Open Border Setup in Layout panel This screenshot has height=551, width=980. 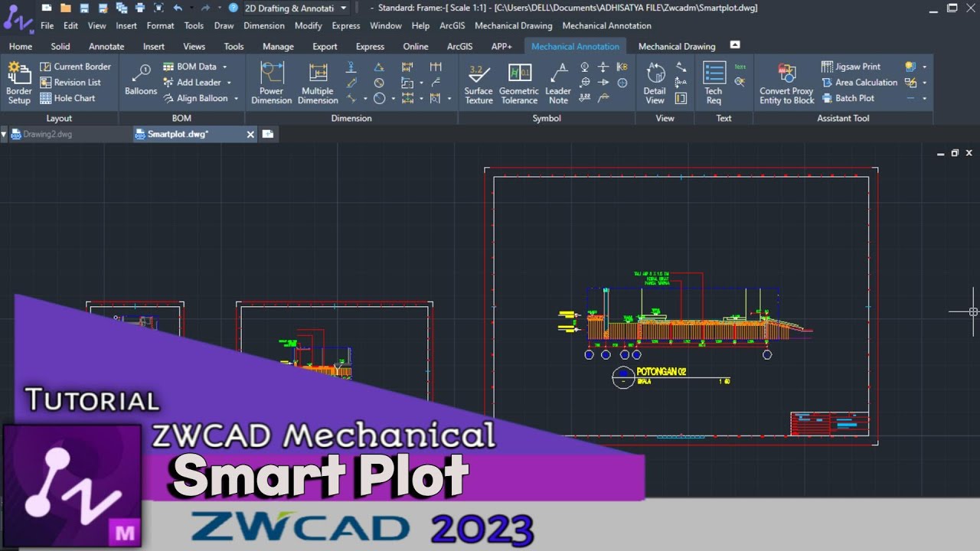pyautogui.click(x=19, y=83)
